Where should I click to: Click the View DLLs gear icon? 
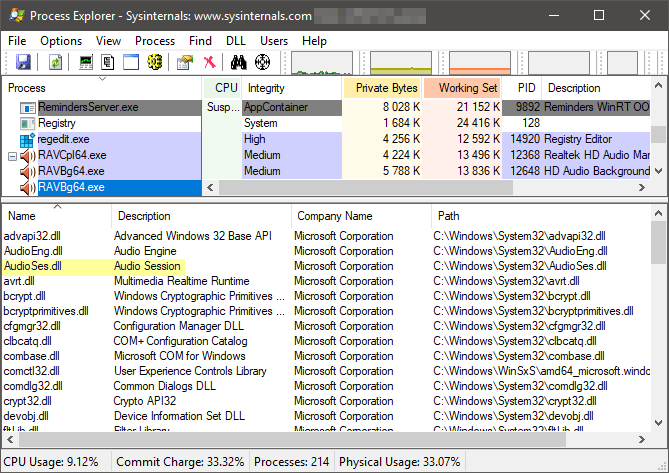[154, 62]
